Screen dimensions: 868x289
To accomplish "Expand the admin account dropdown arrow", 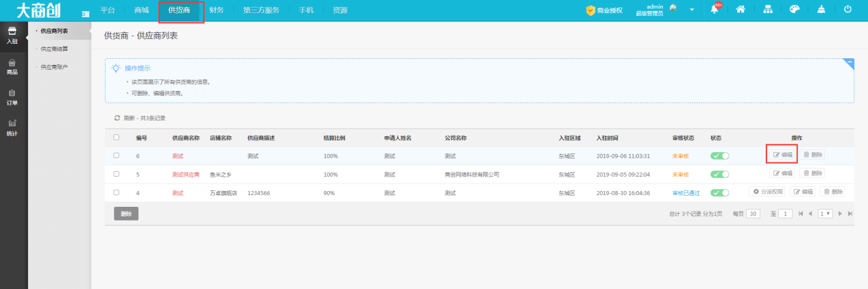I will point(692,10).
